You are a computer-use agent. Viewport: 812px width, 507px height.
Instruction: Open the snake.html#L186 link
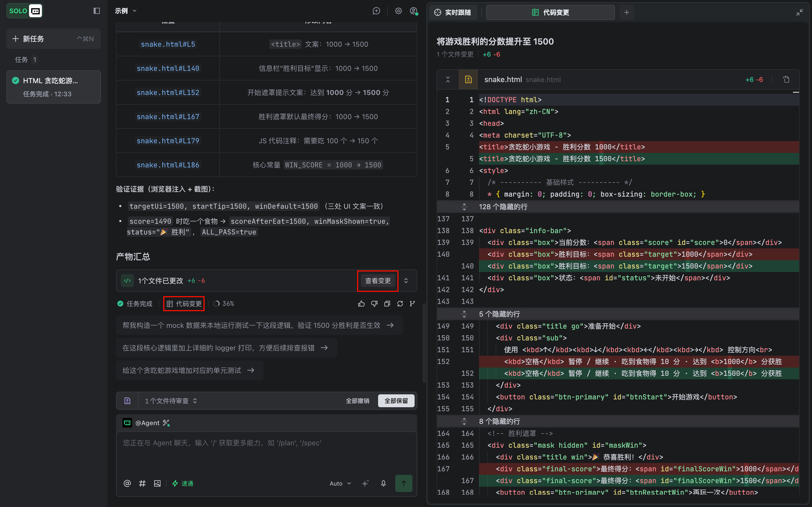point(168,165)
